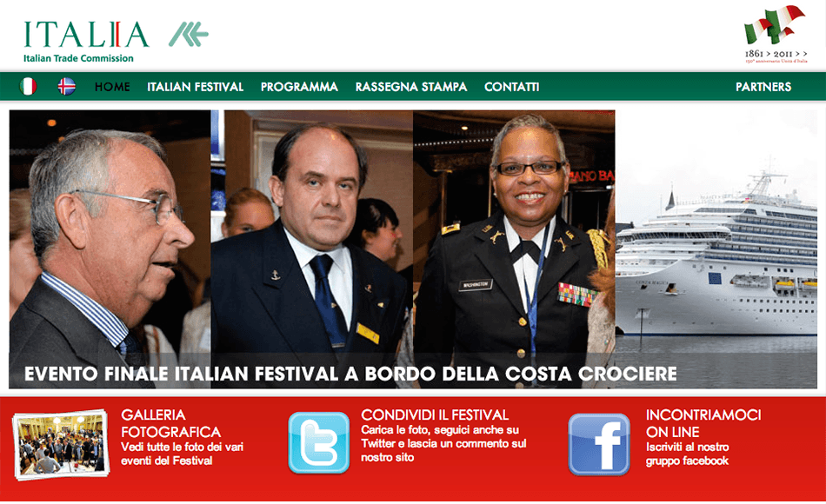Go to the HOME menu item
Screen dimensions: 826x504
coord(112,87)
